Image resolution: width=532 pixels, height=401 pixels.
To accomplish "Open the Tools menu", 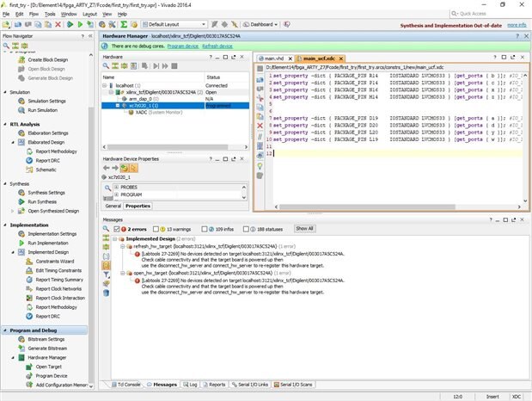I will click(x=50, y=14).
